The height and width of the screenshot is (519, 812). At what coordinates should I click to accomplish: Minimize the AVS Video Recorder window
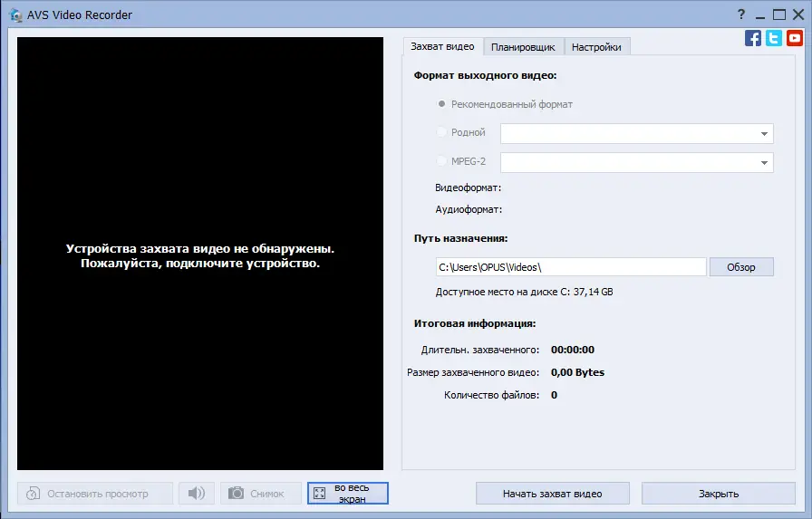pyautogui.click(x=760, y=15)
